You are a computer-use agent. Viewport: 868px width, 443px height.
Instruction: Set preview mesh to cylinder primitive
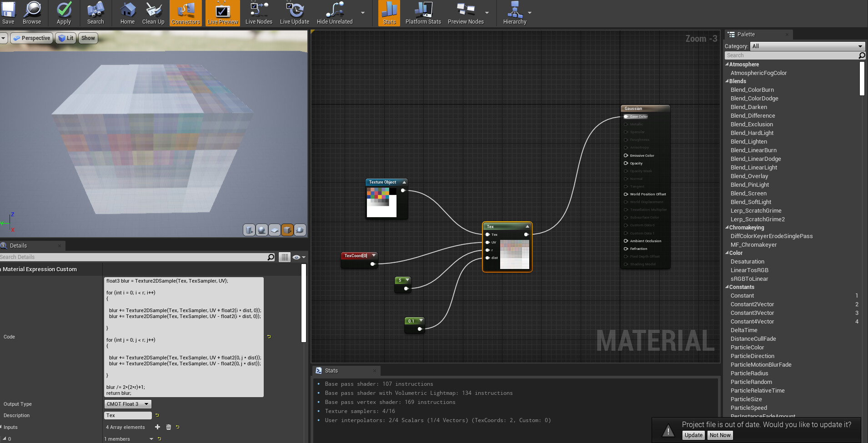pos(249,230)
